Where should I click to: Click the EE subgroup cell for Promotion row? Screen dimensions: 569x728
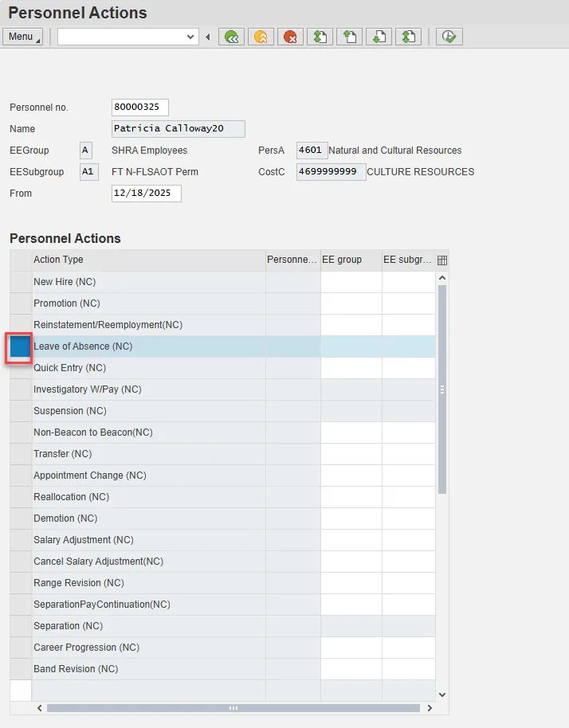(409, 303)
